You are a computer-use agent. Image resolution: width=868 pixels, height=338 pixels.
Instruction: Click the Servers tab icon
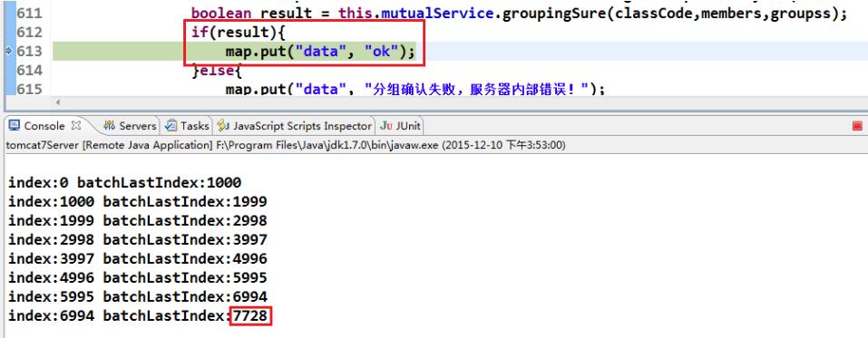coord(109,126)
